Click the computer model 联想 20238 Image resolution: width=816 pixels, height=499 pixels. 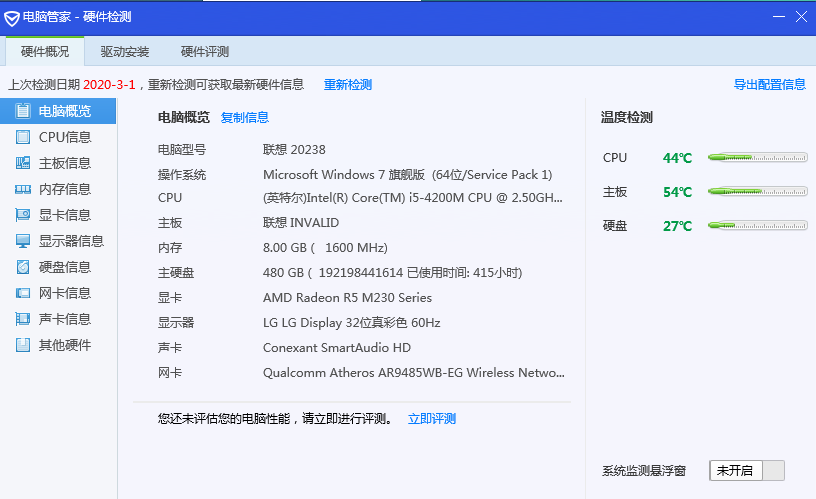[294, 150]
